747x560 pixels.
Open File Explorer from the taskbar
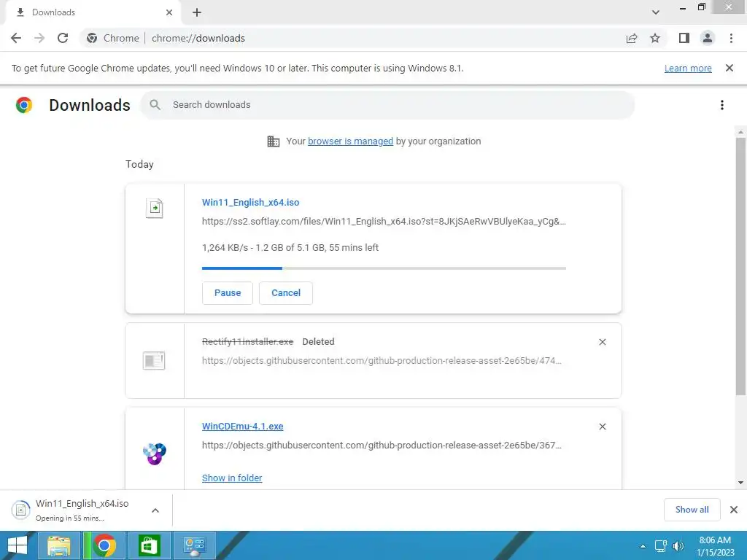pos(58,545)
